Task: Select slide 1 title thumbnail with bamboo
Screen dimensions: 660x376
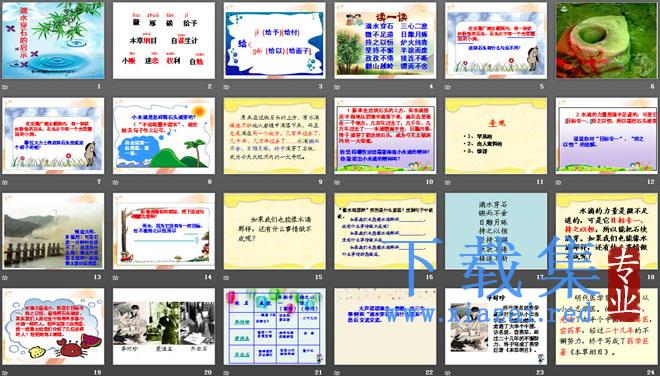Action: coord(53,40)
